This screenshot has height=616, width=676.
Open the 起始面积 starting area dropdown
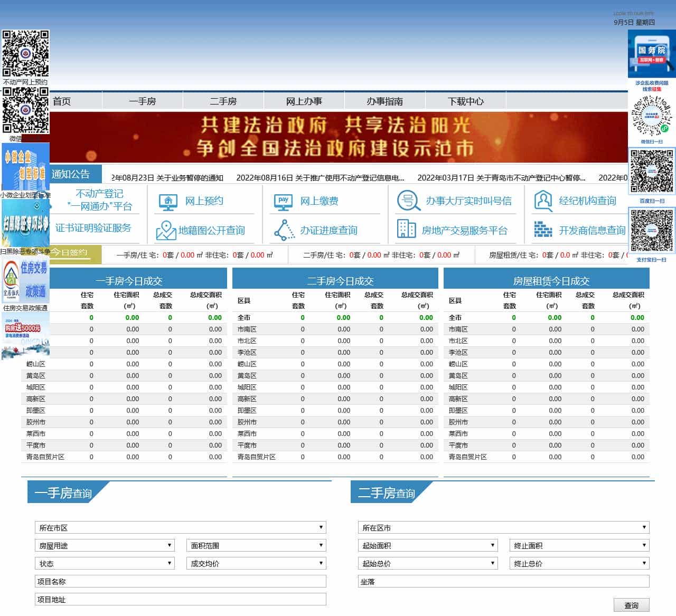428,545
